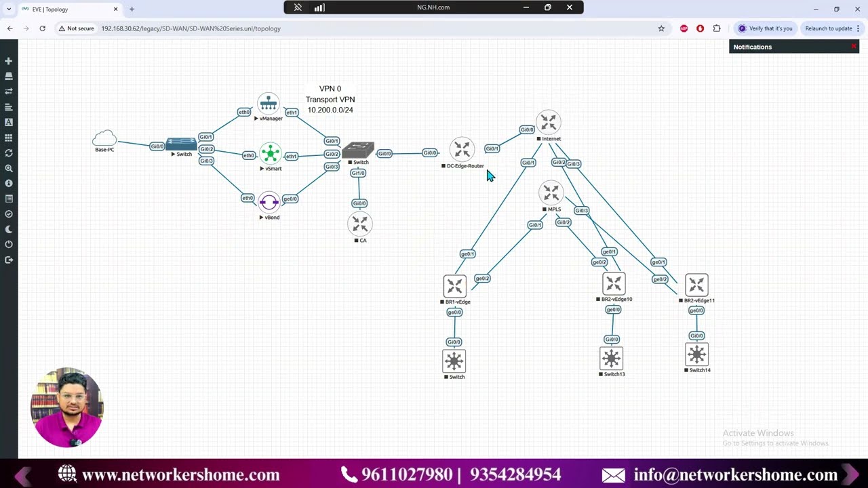Open the zoom magnifier sidebar icon
The width and height of the screenshot is (868, 488).
(9, 168)
